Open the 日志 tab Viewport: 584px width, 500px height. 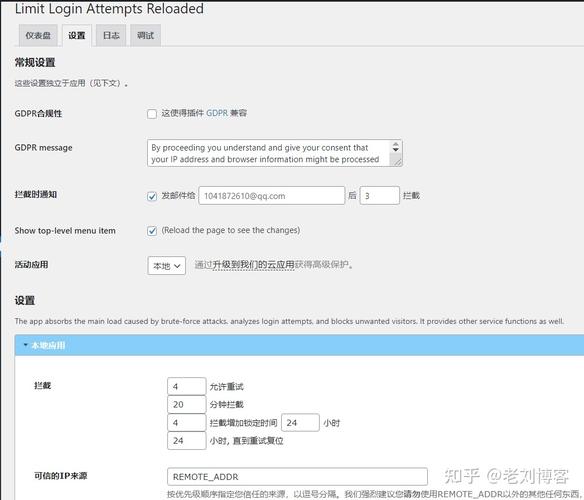(111, 35)
